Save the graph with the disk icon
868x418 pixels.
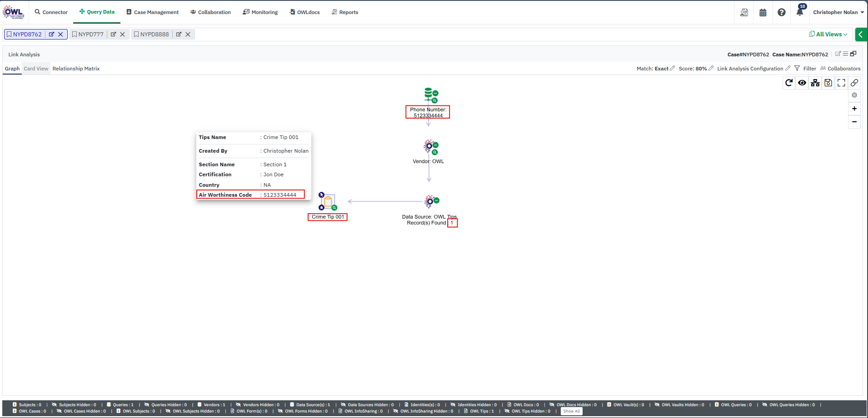pos(828,83)
